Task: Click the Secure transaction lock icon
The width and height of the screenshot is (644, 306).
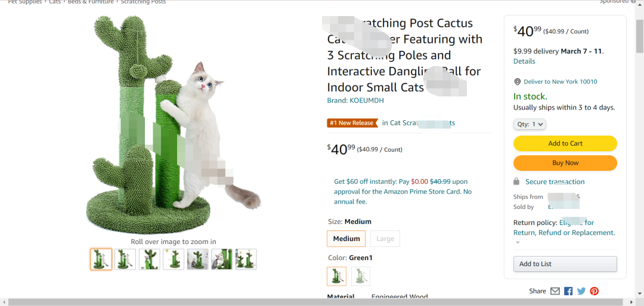Action: pyautogui.click(x=516, y=182)
